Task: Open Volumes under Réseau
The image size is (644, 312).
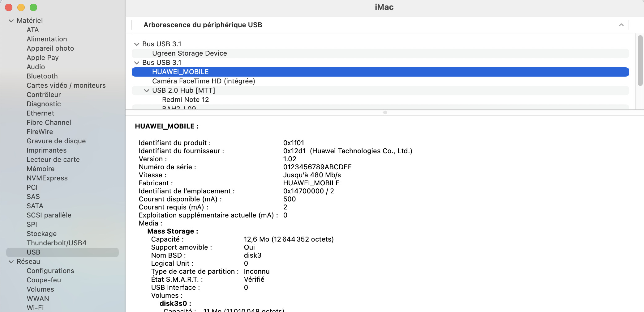Action: click(x=40, y=289)
